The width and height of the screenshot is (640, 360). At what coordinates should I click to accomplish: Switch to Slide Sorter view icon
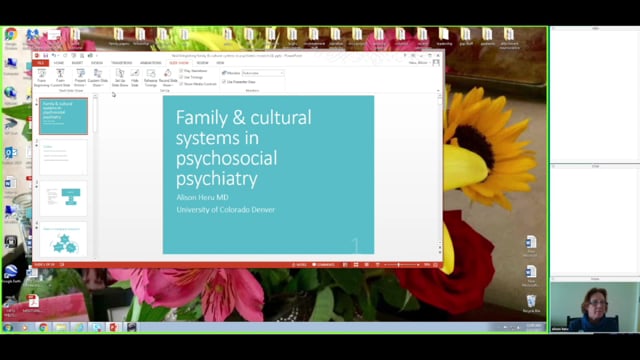tap(356, 265)
